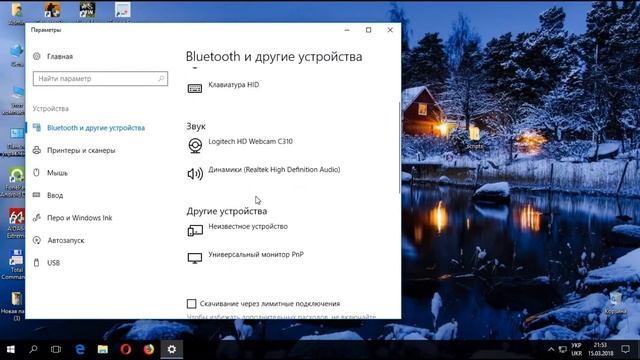The height and width of the screenshot is (360, 640).
Task: Click the printer icon in sidebar
Action: (x=37, y=150)
